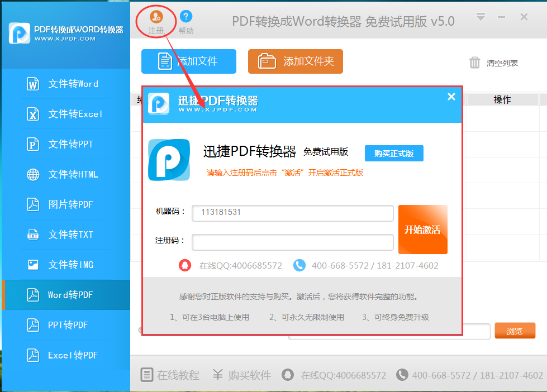Click the phone icon in bottom bar

point(402,375)
